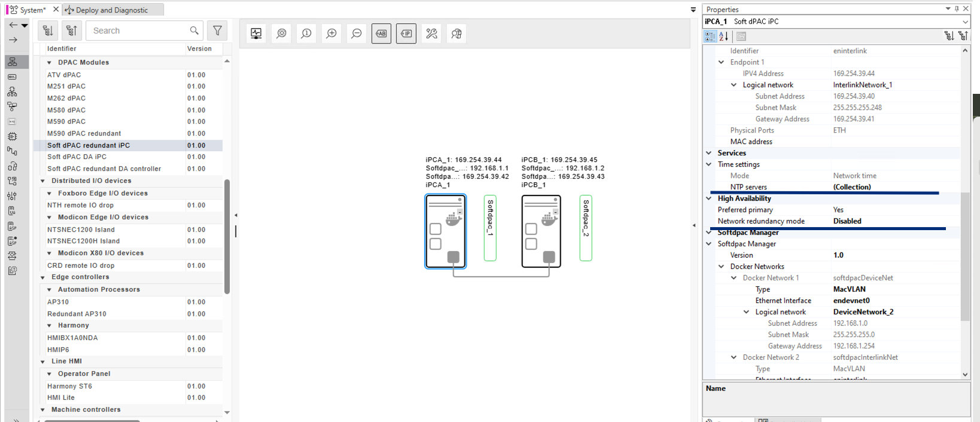Click the NTP servers (Collection) value
This screenshot has height=422, width=980.
tap(896, 187)
